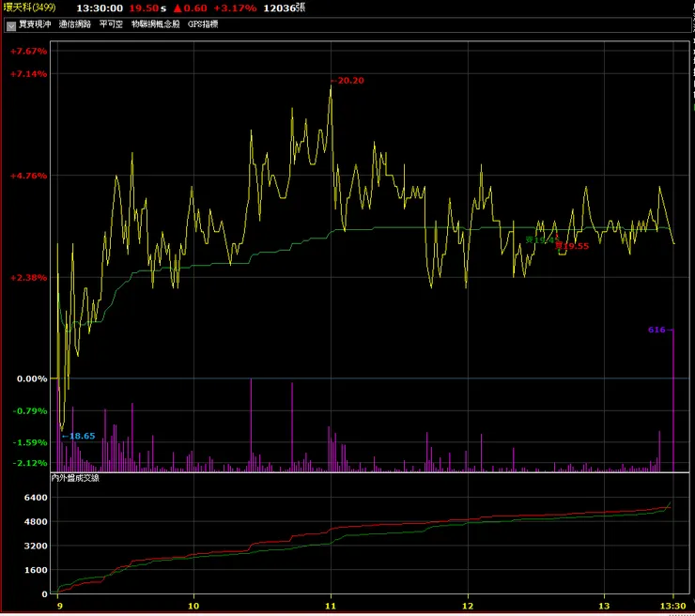Click the 12 o'clock time axis label
This screenshot has width=695, height=616.
click(x=468, y=606)
